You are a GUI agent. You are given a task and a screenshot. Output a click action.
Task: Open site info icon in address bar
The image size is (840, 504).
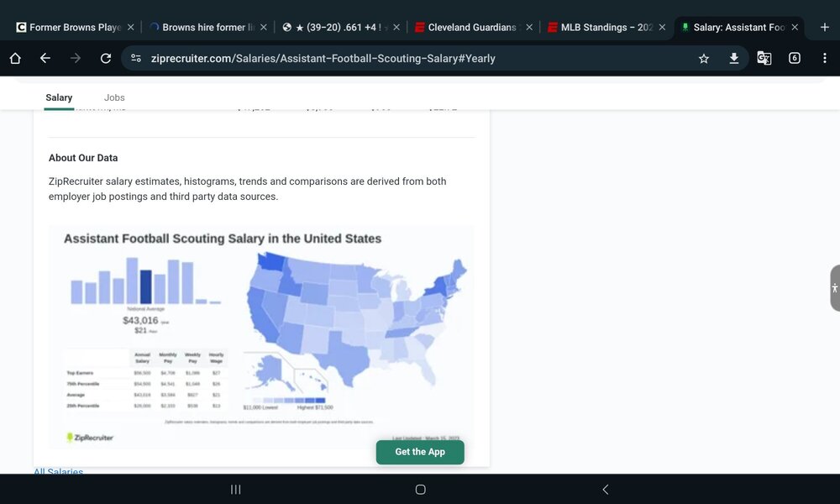(136, 59)
